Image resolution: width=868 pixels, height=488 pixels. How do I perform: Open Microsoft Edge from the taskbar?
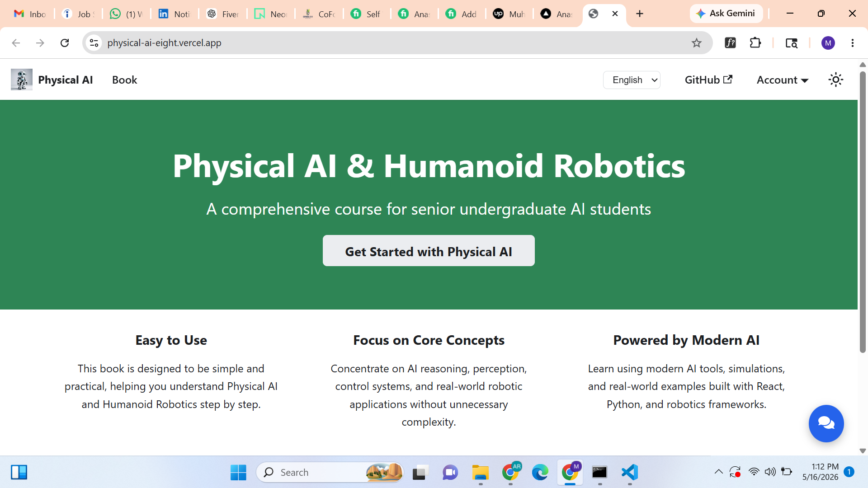(540, 472)
